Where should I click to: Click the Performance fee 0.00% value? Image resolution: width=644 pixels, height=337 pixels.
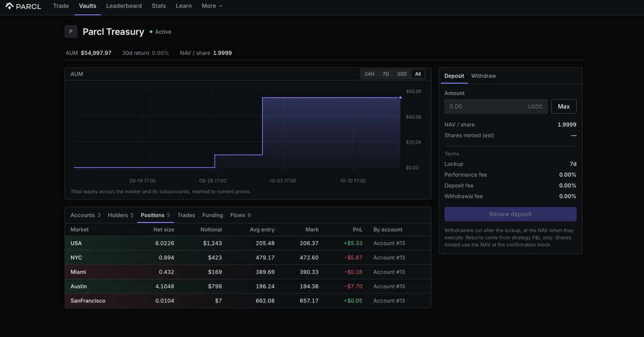568,174
